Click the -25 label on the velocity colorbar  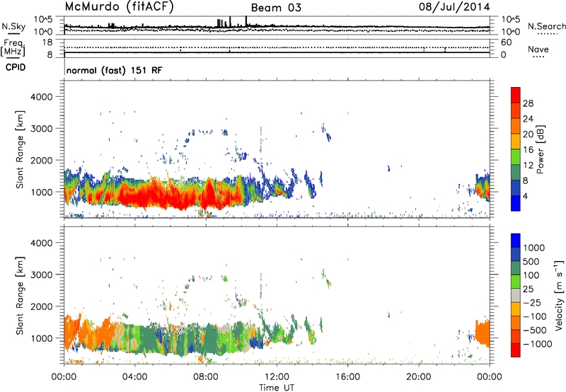(x=531, y=302)
